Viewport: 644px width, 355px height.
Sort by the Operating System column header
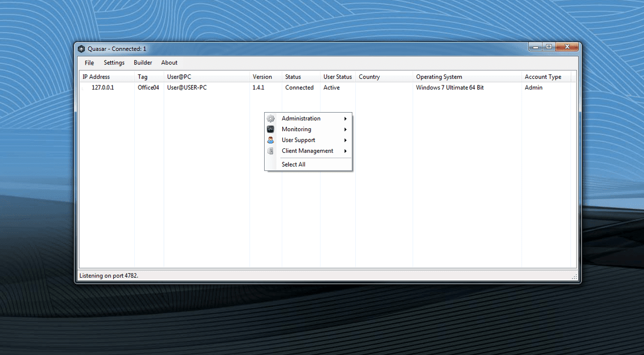pyautogui.click(x=439, y=77)
